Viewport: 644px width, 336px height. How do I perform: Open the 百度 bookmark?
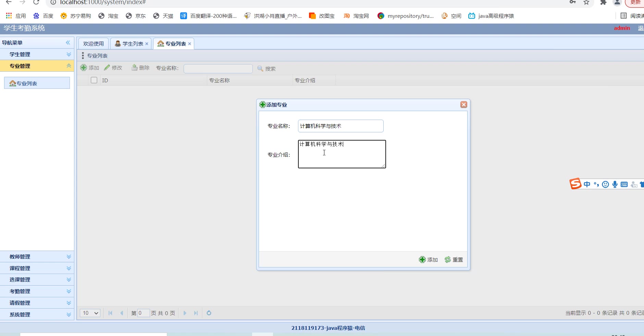point(43,16)
